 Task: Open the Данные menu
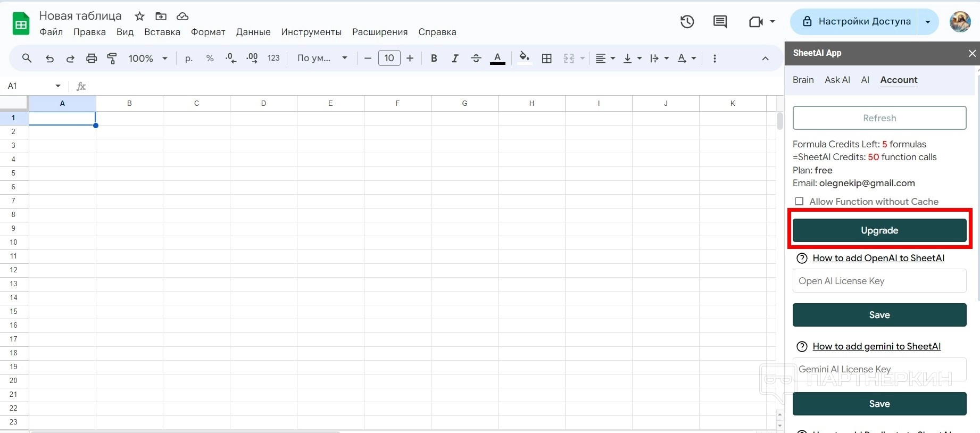coord(253,32)
